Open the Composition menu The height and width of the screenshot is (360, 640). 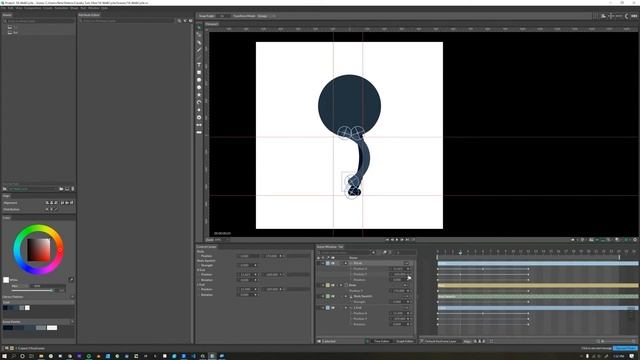coord(33,8)
